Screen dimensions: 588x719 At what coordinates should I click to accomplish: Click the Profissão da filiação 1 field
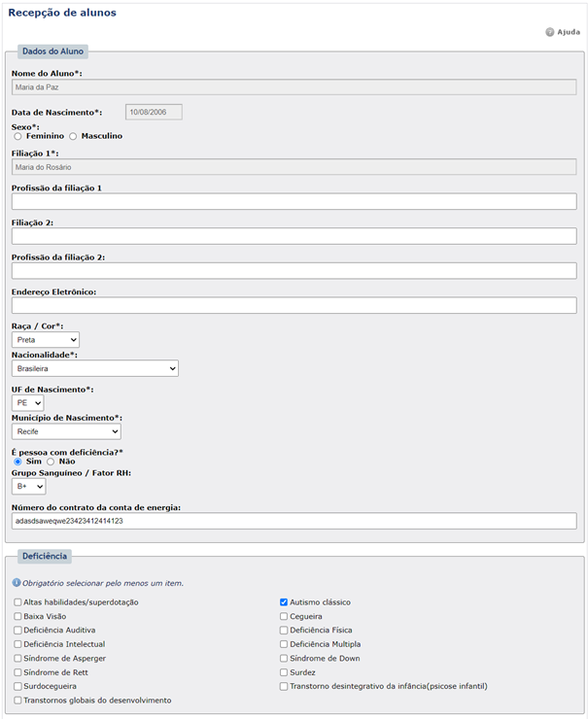click(x=294, y=201)
